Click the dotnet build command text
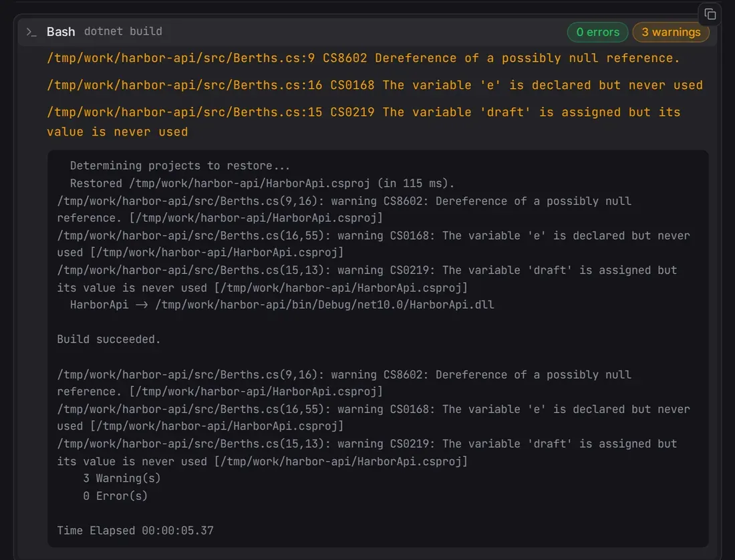The width and height of the screenshot is (735, 560). [x=124, y=31]
